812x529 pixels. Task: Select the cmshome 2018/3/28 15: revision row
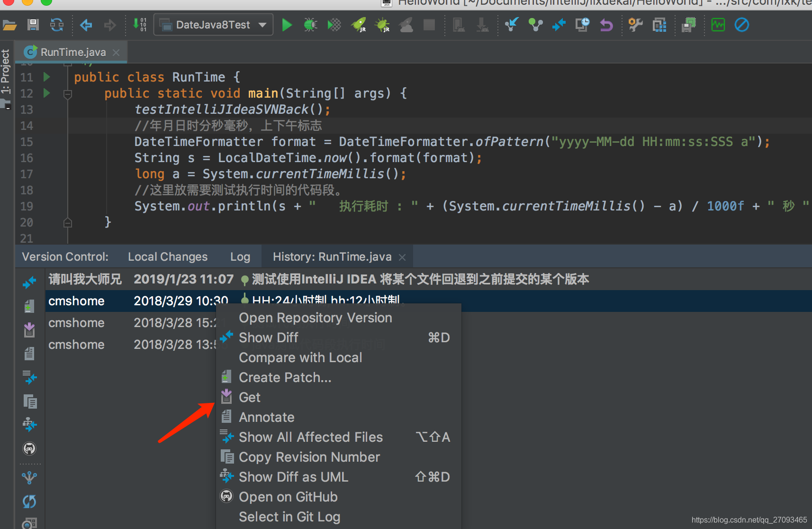(x=131, y=323)
